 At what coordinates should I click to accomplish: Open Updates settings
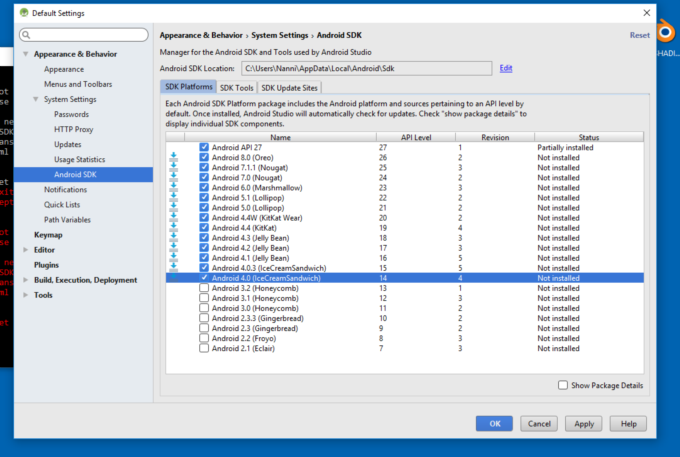(68, 144)
